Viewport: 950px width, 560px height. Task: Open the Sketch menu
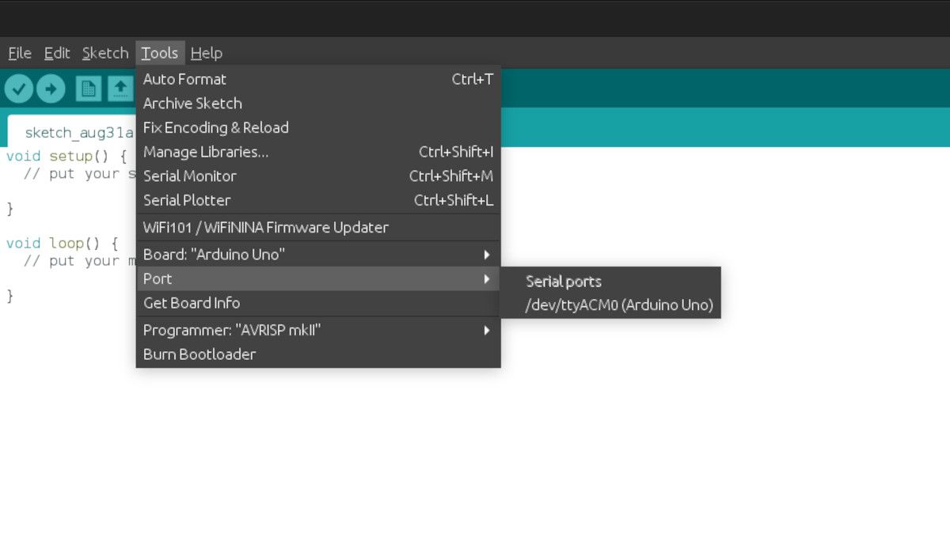coord(104,53)
